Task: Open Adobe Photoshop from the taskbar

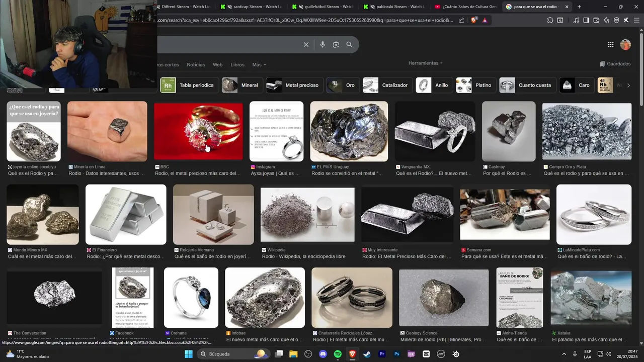Action: [397, 354]
